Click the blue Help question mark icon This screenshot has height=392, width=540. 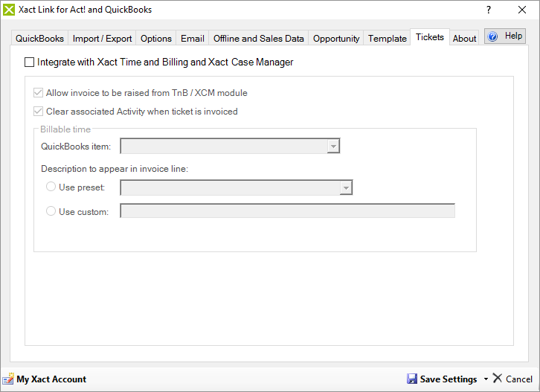click(493, 36)
